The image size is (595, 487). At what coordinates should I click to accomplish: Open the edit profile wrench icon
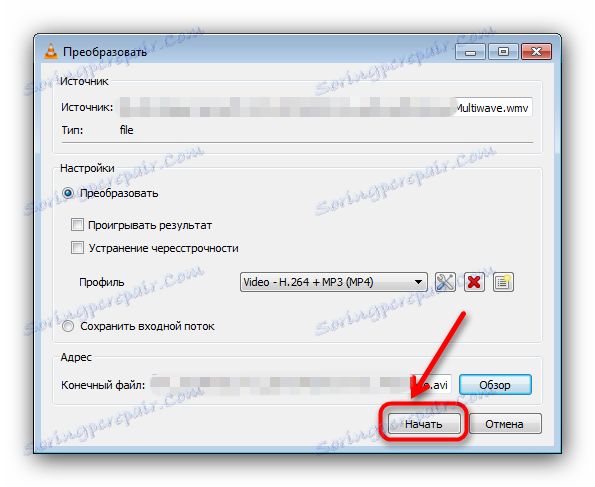(445, 282)
